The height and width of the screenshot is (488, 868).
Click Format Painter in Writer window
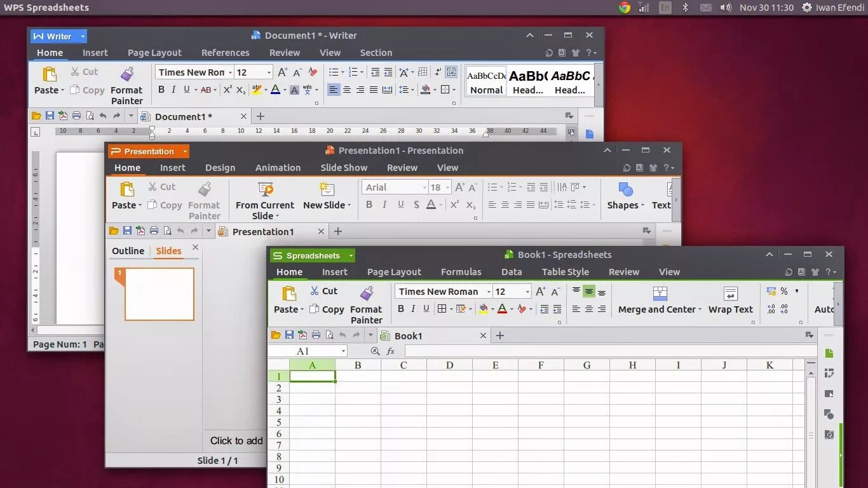[127, 85]
